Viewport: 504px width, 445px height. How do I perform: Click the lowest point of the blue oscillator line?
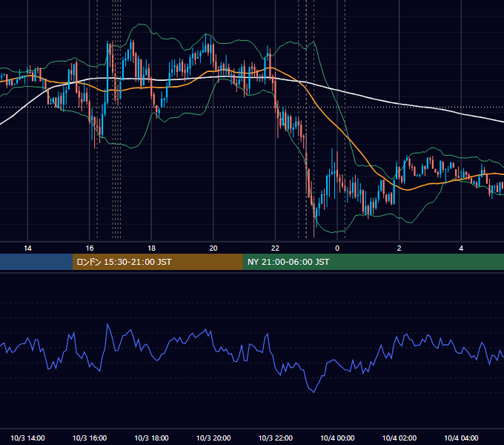[x=314, y=392]
